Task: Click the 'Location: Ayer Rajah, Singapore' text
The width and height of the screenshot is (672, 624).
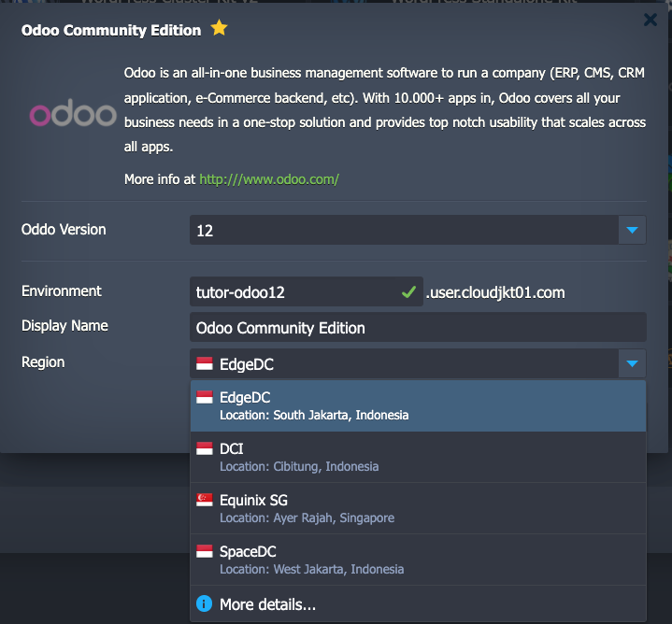Action: pos(307,518)
